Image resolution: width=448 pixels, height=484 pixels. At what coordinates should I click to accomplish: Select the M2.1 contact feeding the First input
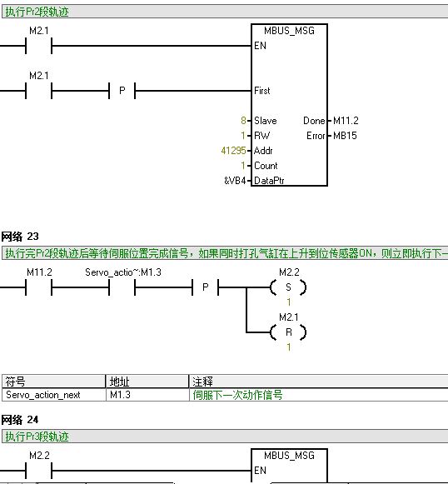tap(38, 91)
